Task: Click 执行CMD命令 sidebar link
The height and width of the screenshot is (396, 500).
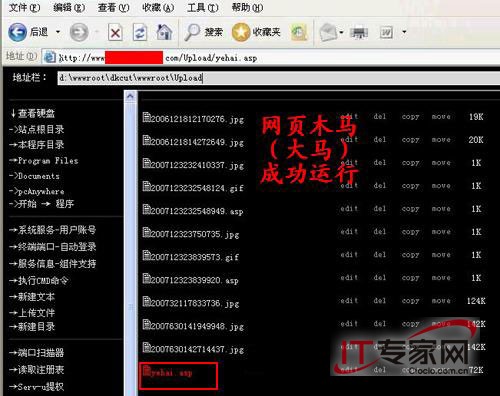Action: coord(39,281)
